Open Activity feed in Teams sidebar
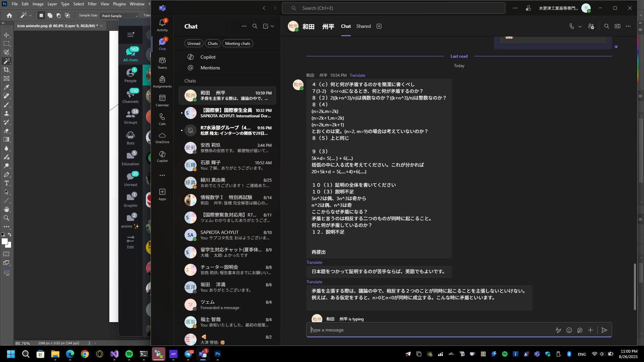This screenshot has height=362, width=644. click(162, 25)
